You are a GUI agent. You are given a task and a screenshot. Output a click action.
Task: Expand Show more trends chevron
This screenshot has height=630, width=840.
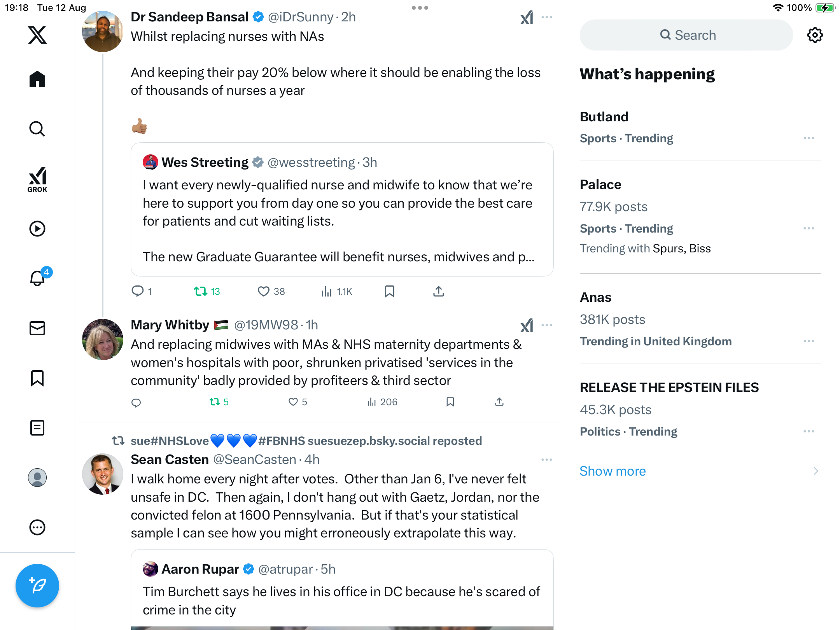click(x=815, y=471)
